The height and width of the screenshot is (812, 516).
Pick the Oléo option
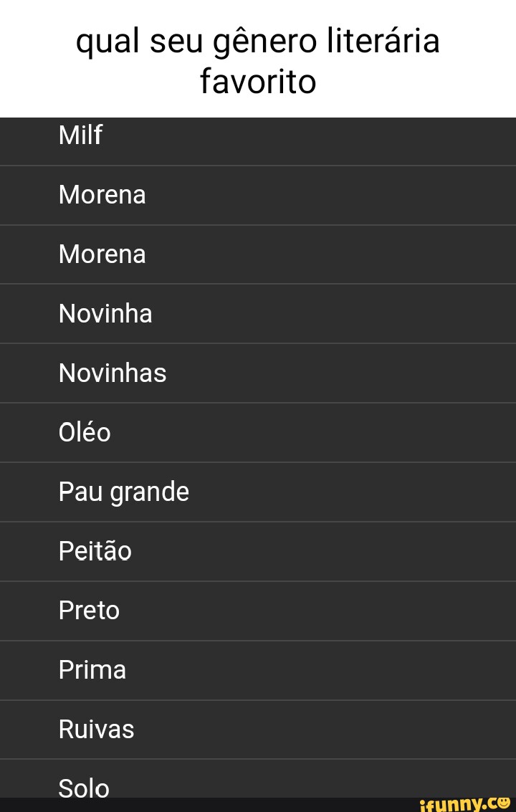[x=258, y=432]
